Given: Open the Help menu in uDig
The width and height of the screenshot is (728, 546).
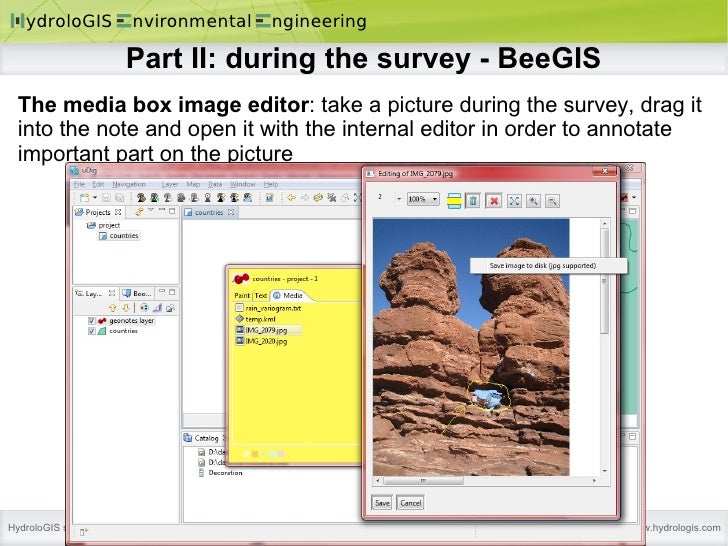Looking at the screenshot, I should [x=271, y=184].
